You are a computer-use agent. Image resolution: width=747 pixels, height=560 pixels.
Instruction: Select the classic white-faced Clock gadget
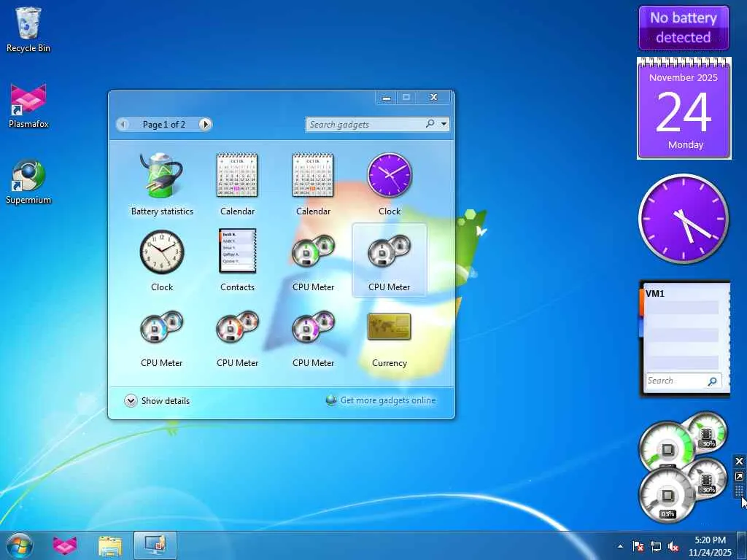(x=161, y=260)
